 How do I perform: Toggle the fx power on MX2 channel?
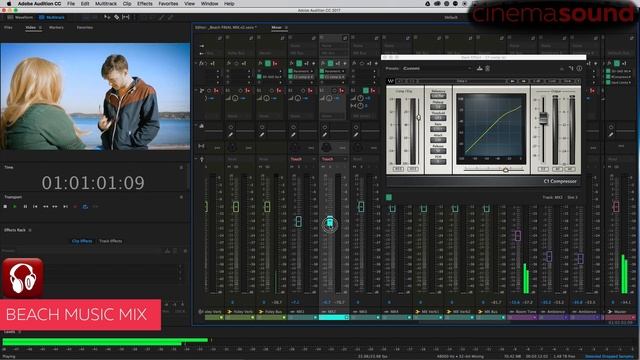tap(331, 63)
